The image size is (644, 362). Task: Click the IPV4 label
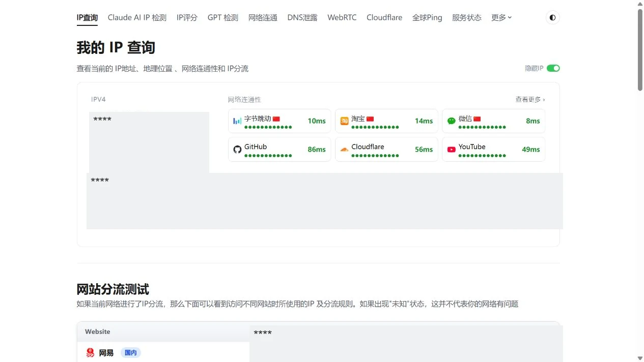point(98,100)
